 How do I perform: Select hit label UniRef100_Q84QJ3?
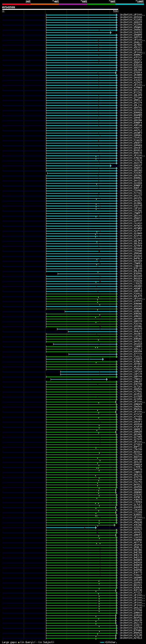131,42
